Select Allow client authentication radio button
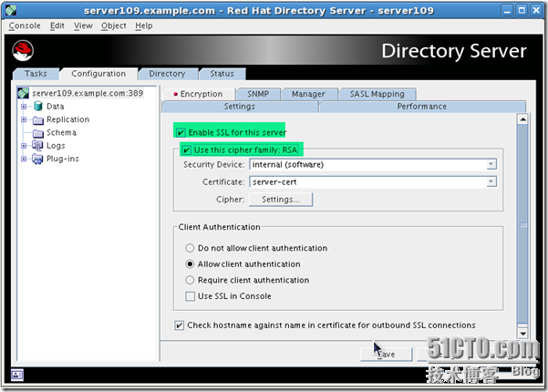 (x=190, y=264)
